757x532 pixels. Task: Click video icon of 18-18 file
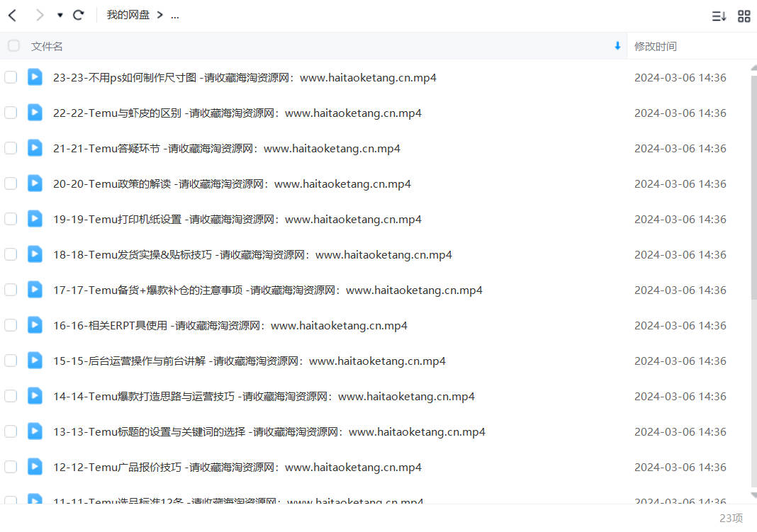(x=35, y=254)
